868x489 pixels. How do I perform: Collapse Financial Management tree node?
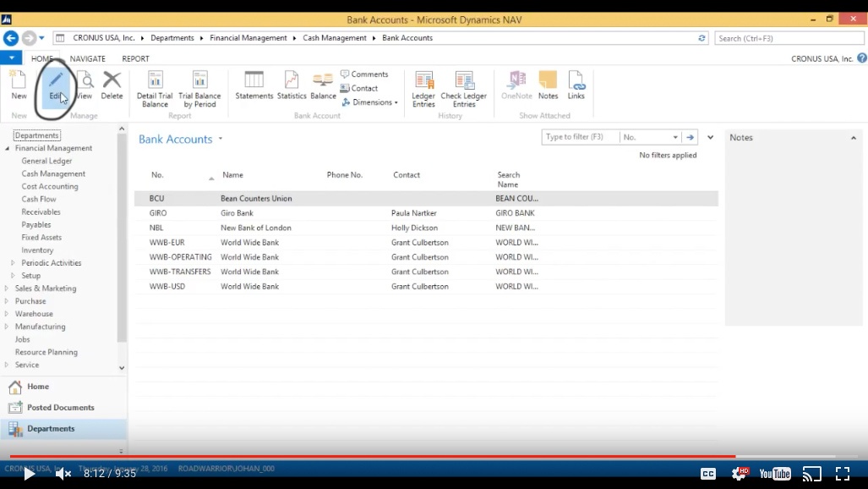click(8, 149)
